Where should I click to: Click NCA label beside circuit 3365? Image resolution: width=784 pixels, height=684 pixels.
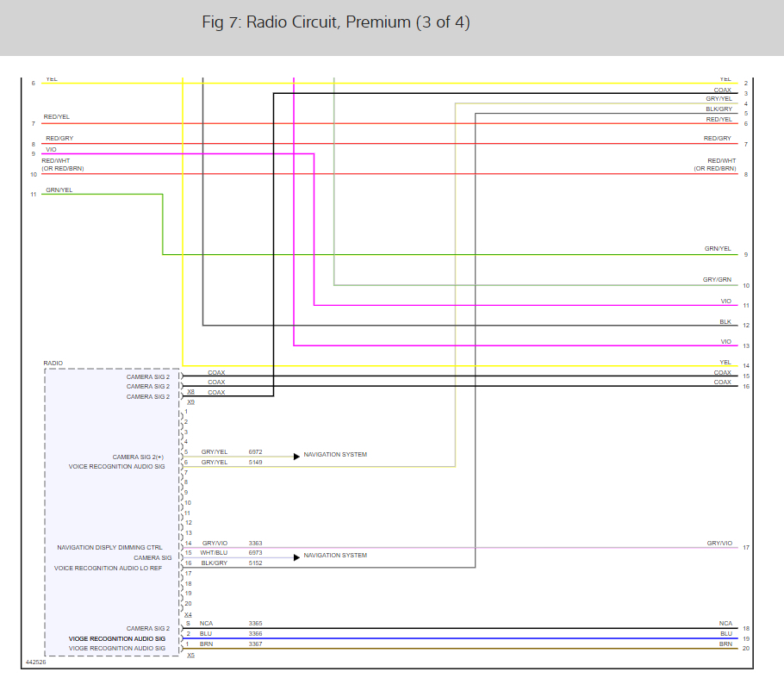[206, 624]
